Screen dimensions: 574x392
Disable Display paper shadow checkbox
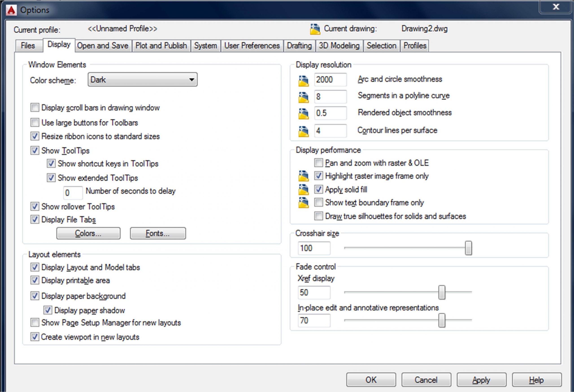48,310
